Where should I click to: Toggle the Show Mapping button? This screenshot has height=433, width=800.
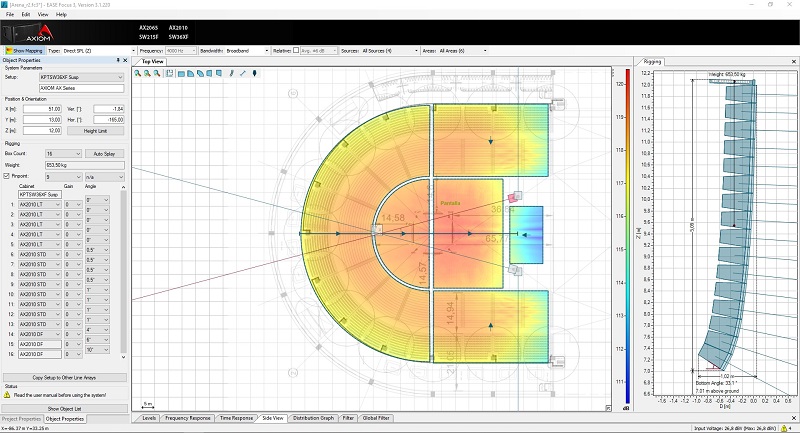pos(24,50)
